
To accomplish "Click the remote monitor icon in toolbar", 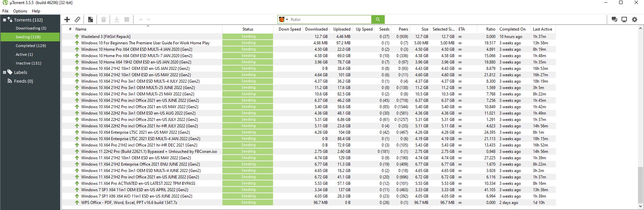I will pos(624,19).
